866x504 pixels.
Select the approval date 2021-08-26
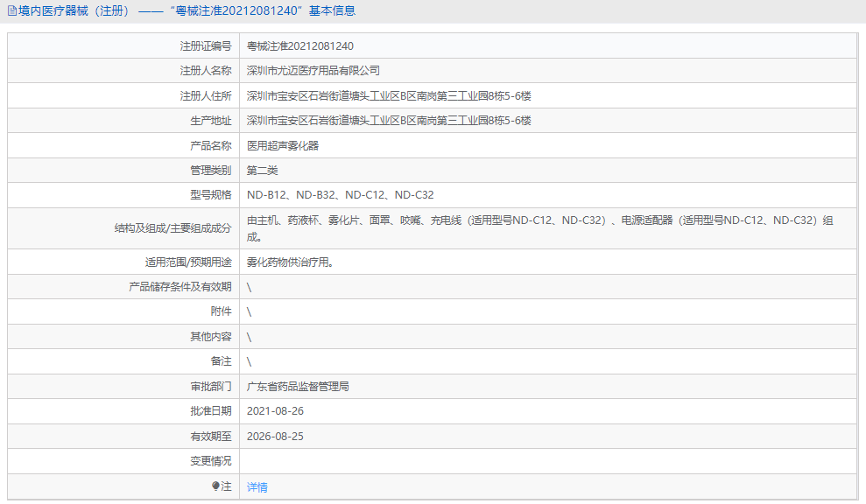click(x=280, y=410)
